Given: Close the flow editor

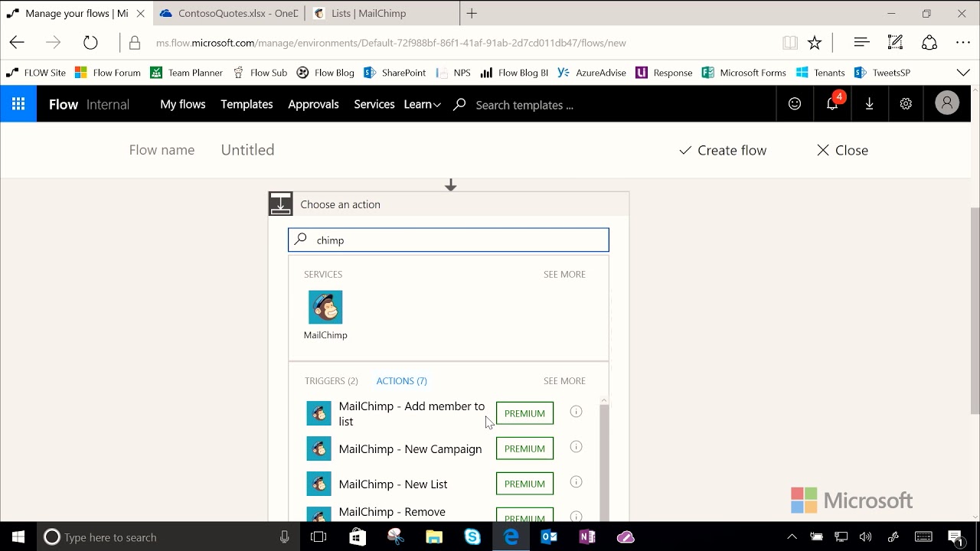Looking at the screenshot, I should (842, 150).
